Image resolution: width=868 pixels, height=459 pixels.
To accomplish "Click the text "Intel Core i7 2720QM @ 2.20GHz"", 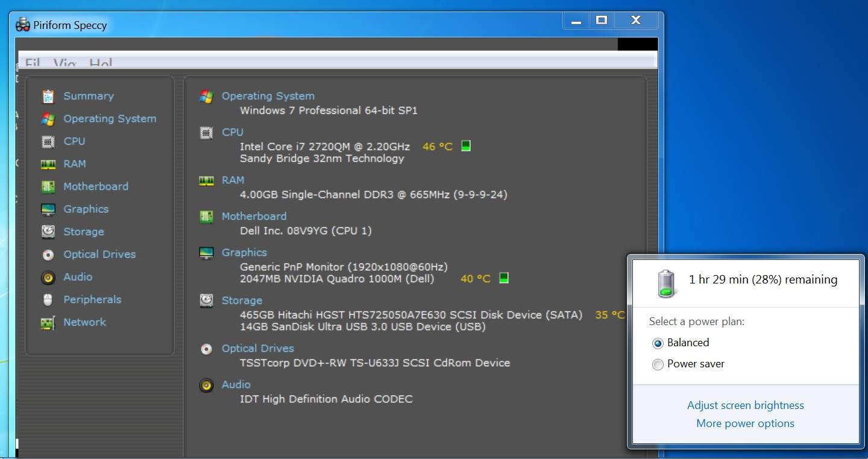I will click(x=325, y=147).
